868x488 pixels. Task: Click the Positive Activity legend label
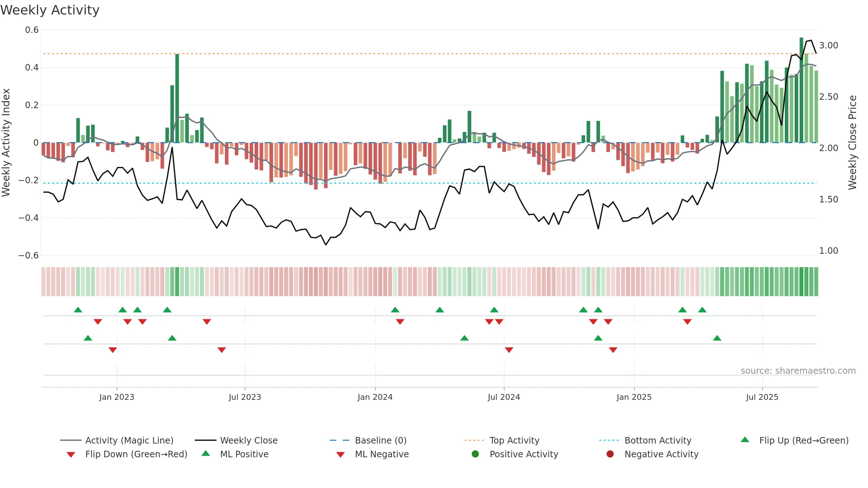pos(524,454)
